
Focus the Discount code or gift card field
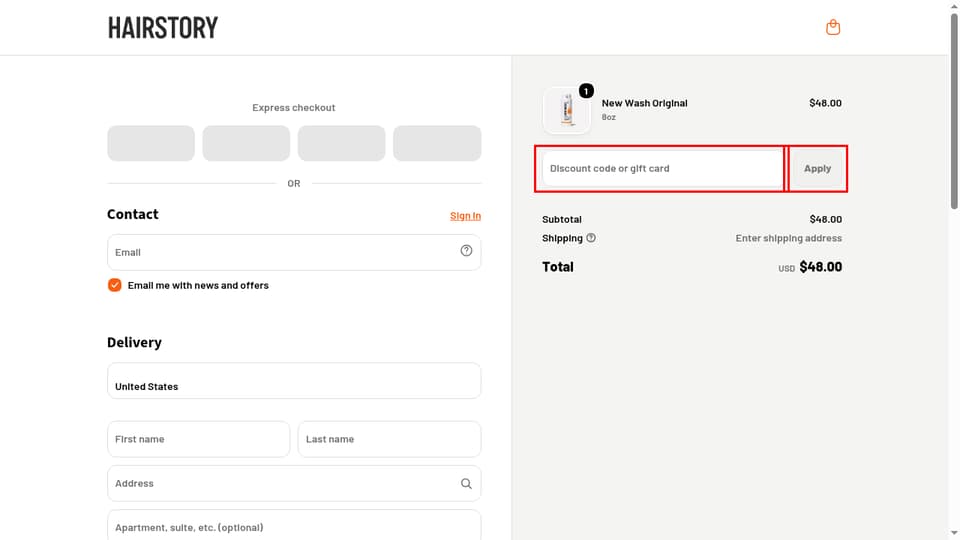click(662, 168)
